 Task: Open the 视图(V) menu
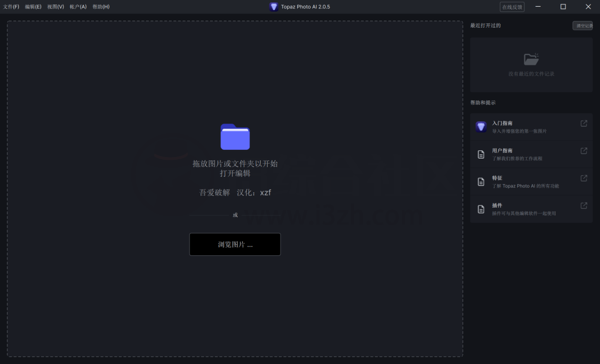tap(56, 7)
